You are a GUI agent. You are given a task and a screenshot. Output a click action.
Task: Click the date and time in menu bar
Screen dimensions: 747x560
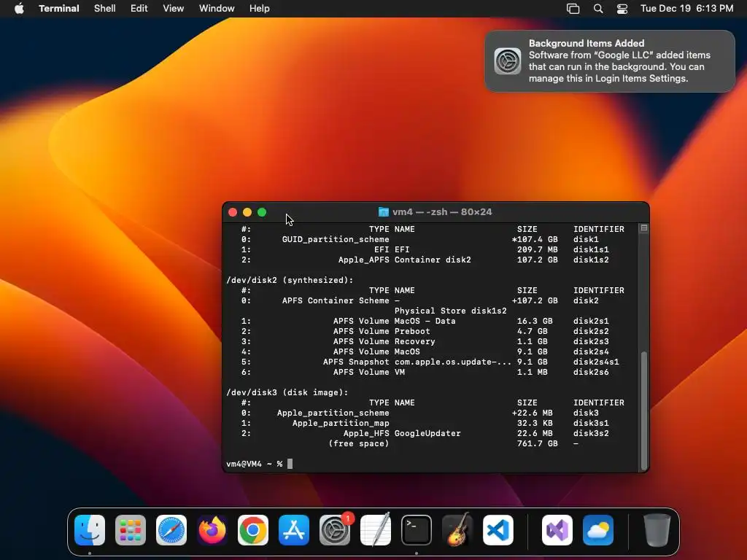point(687,9)
